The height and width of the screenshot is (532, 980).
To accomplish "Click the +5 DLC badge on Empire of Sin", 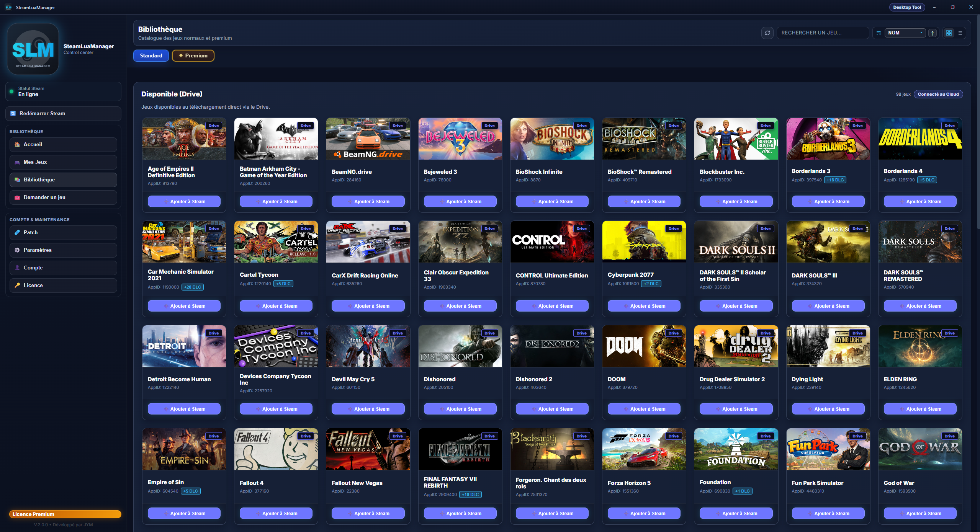I will coord(190,491).
